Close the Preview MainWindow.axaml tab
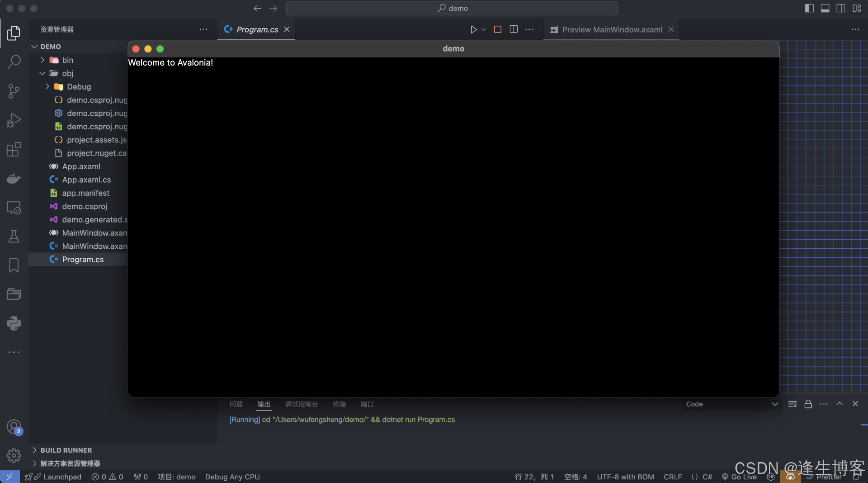 tap(671, 29)
